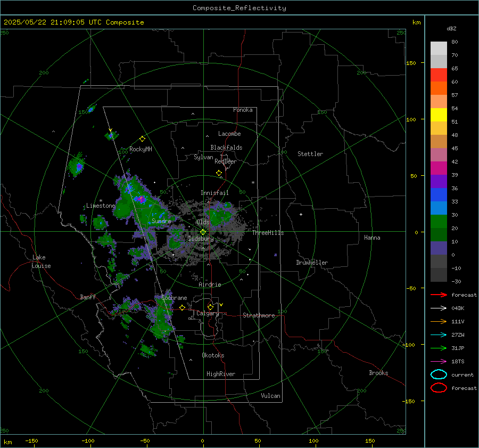The width and height of the screenshot is (479, 448).
Task: Click the radar site diamond at Didsbury
Action: (203, 232)
